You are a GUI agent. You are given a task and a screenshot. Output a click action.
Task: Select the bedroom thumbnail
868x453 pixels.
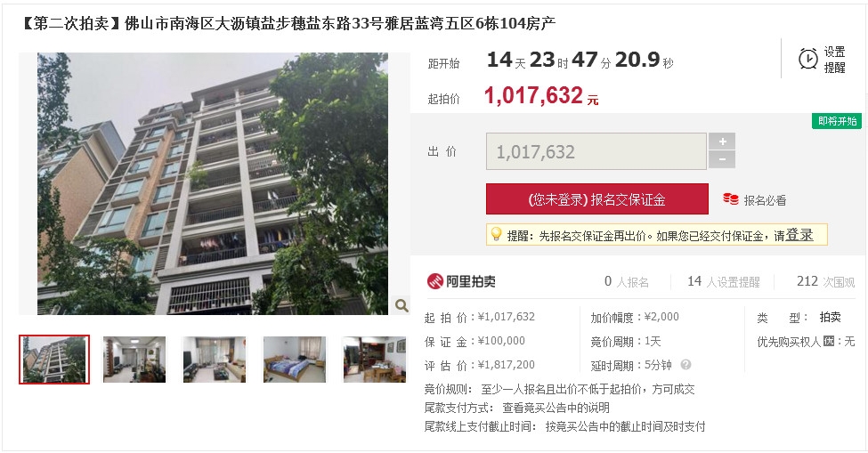point(295,359)
